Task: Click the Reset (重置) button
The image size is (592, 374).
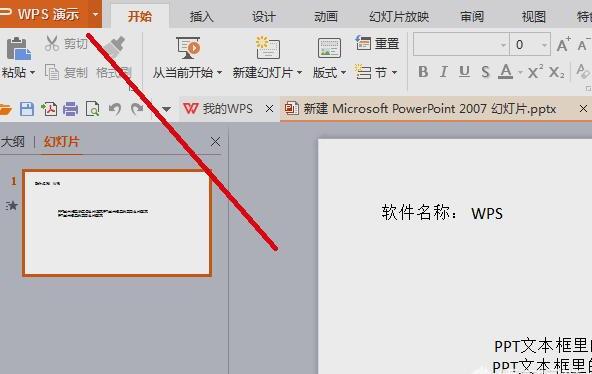Action: coord(377,43)
